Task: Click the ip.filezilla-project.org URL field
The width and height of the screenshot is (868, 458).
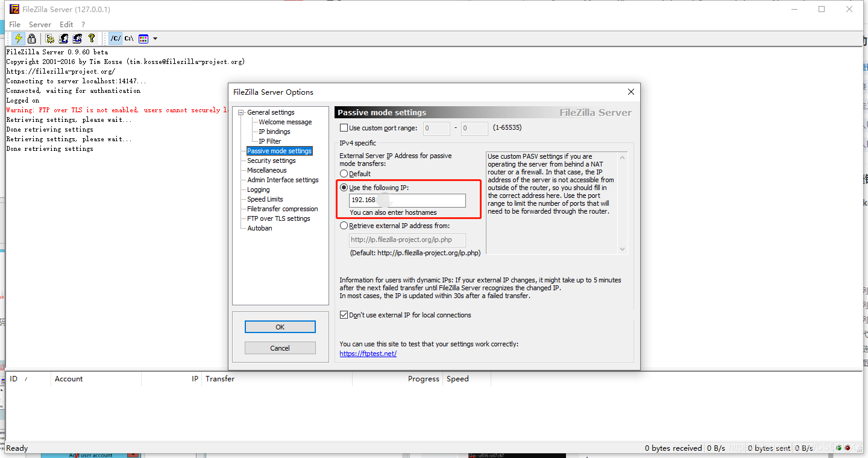Action: pyautogui.click(x=407, y=240)
